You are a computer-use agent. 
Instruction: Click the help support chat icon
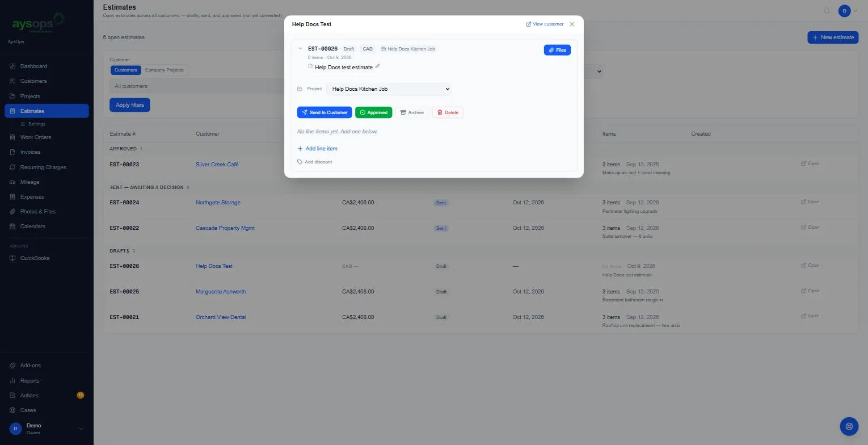(849, 426)
